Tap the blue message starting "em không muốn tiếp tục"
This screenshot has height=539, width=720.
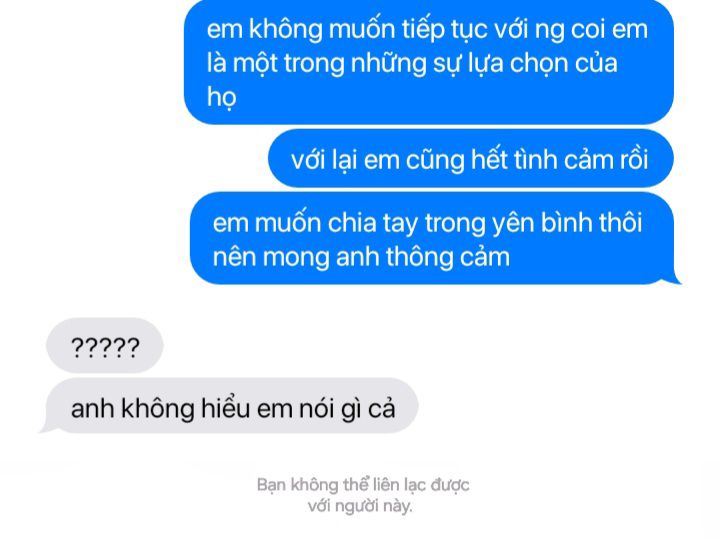tap(428, 62)
